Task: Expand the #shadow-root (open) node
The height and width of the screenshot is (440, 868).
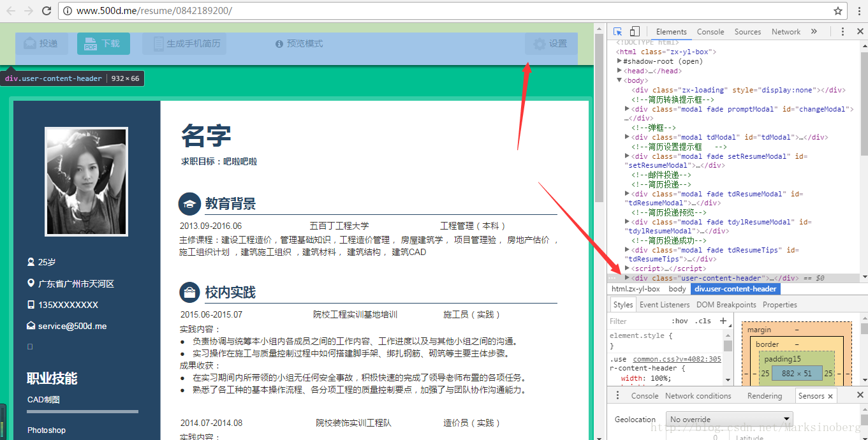Action: coord(619,61)
